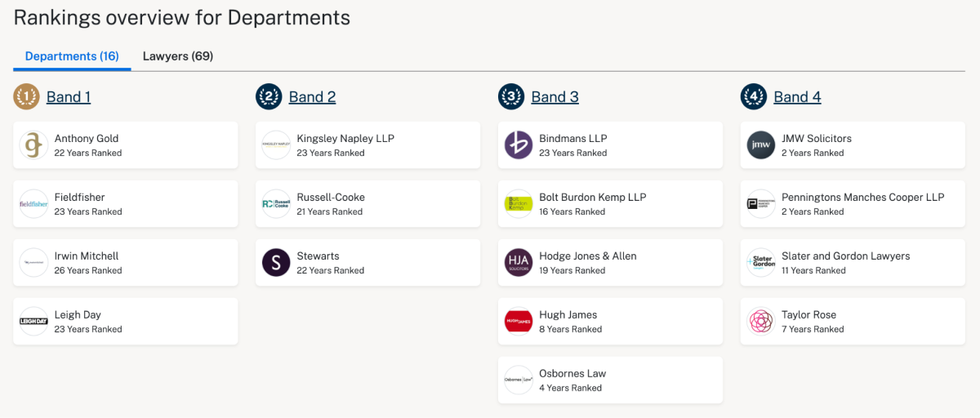
Task: Open Penningtons Manches Cooper LLP card
Action: [x=853, y=204]
